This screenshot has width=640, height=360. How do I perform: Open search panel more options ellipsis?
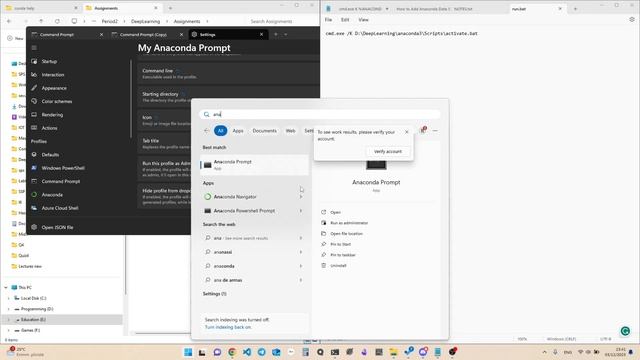tap(435, 131)
